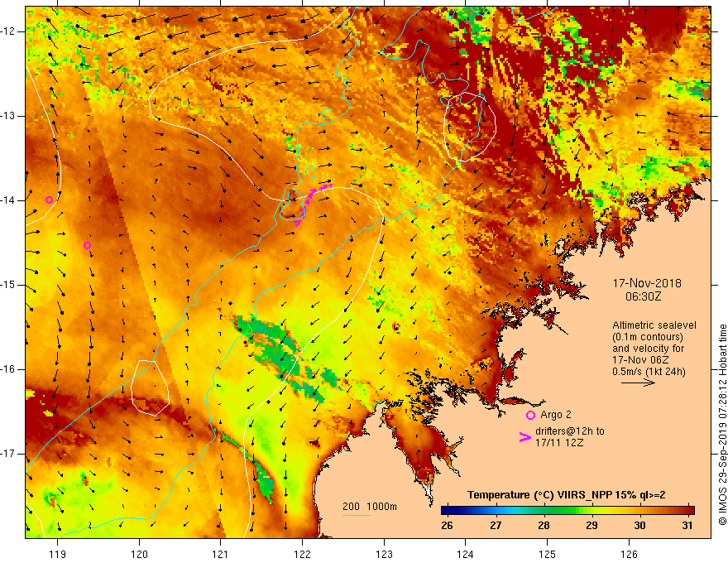Click the colorbar tick label 28
Image resolution: width=728 pixels, height=563 pixels.
coord(544,526)
